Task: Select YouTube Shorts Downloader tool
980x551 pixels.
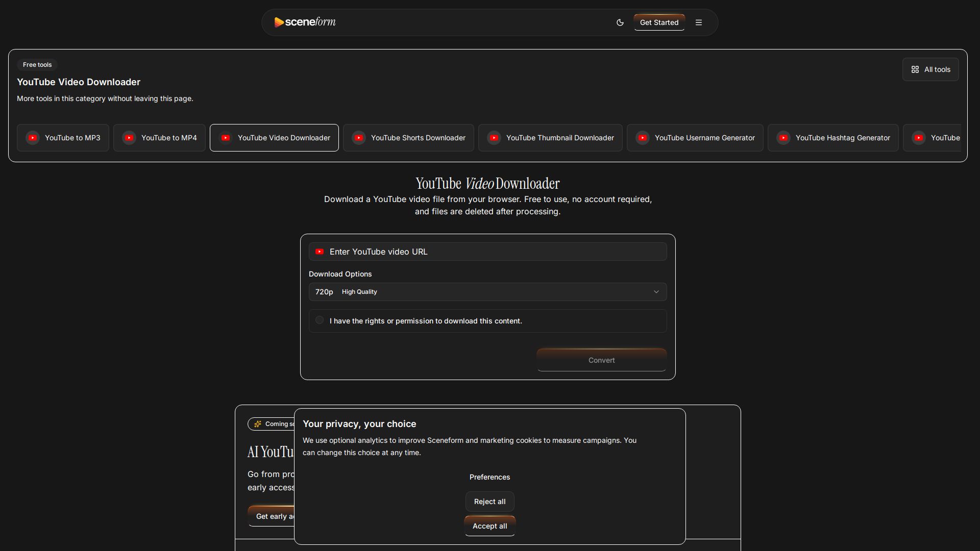Action: 408,138
